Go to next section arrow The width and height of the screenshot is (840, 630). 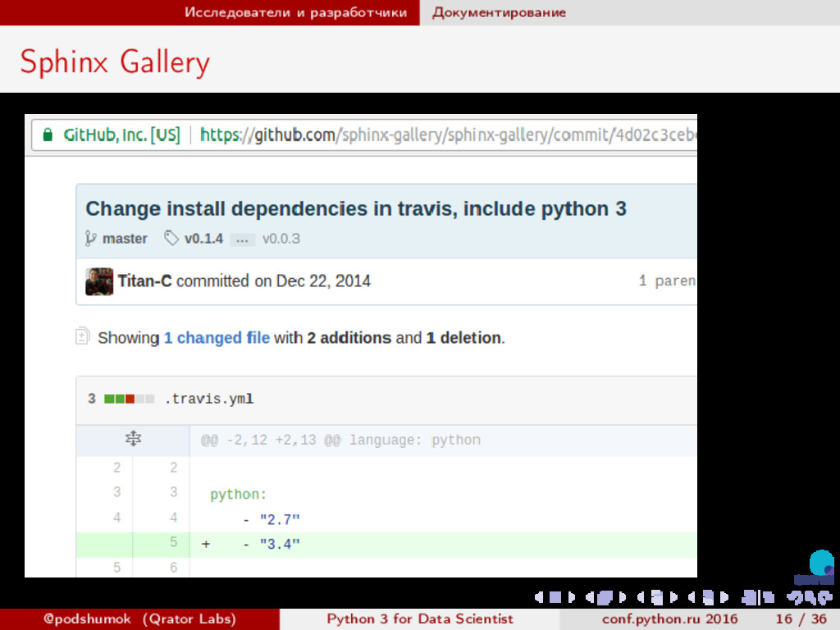coord(724,597)
